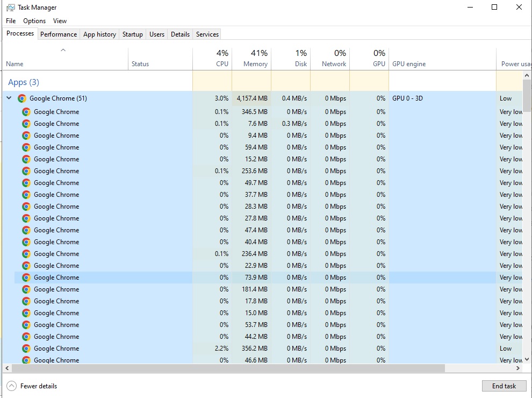
Task: Switch to the Performance tab
Action: pyautogui.click(x=59, y=34)
